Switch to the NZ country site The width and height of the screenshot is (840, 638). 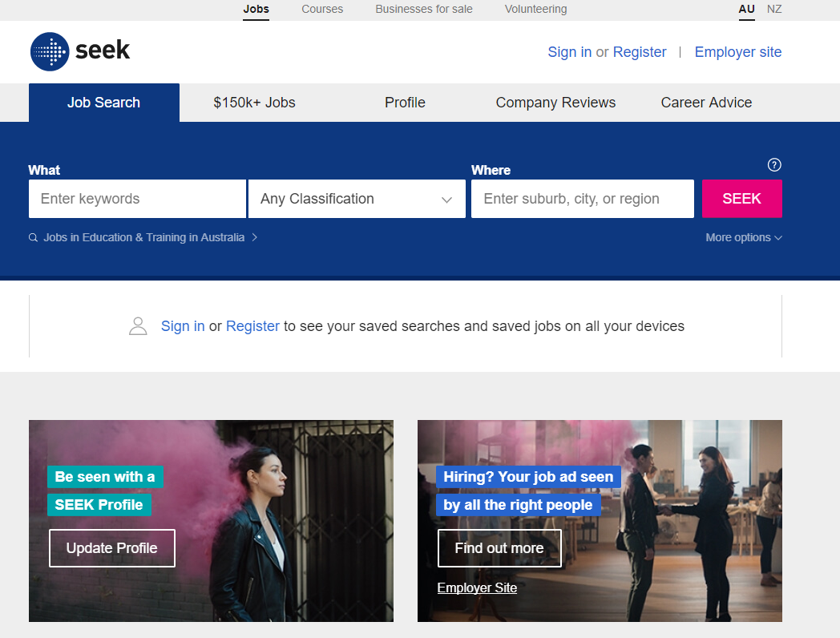(x=774, y=9)
